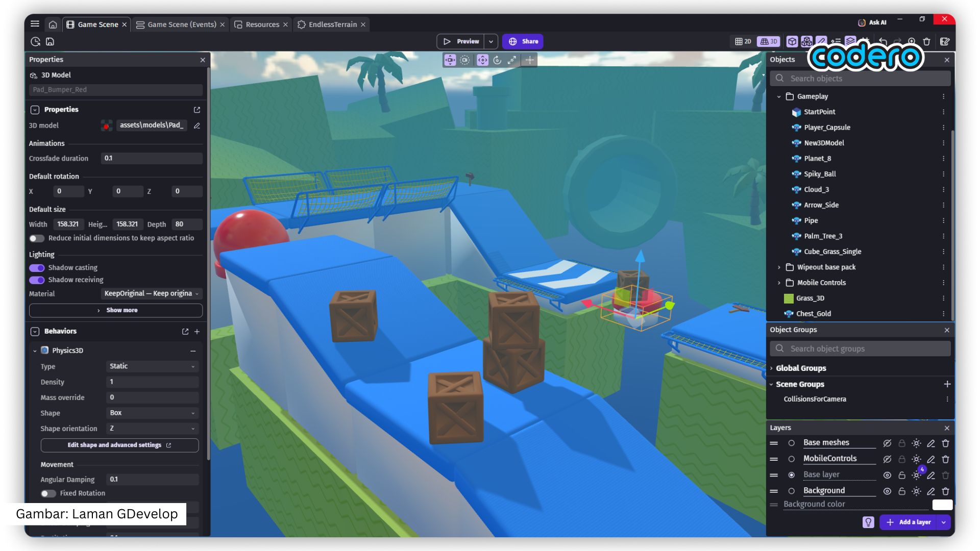This screenshot has width=980, height=551.
Task: Edit the 3D model asset path pencil
Action: click(197, 126)
